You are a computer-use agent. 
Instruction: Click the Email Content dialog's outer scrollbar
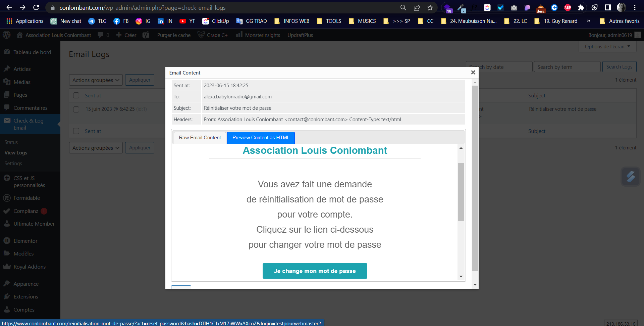(x=475, y=178)
